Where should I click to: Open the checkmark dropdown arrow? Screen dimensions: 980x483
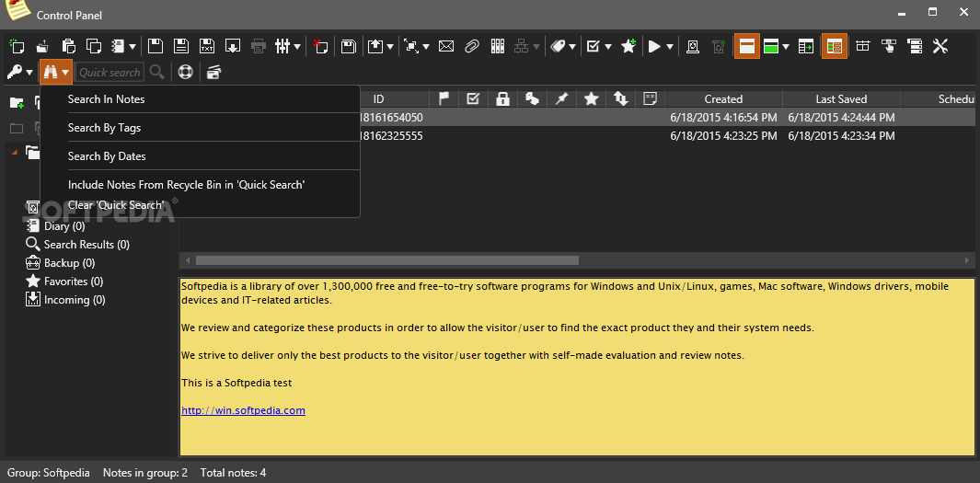607,46
